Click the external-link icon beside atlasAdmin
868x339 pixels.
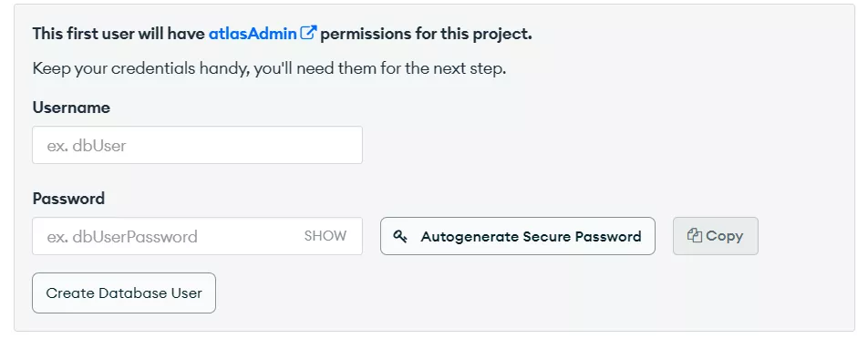click(x=308, y=33)
